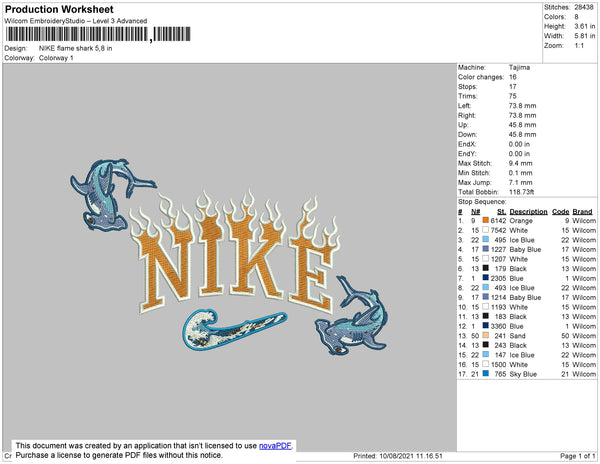Select the 'Wilcom EmbroideryStudio – Level 3 Advanced' subtitle
The image size is (600, 464).
click(76, 21)
